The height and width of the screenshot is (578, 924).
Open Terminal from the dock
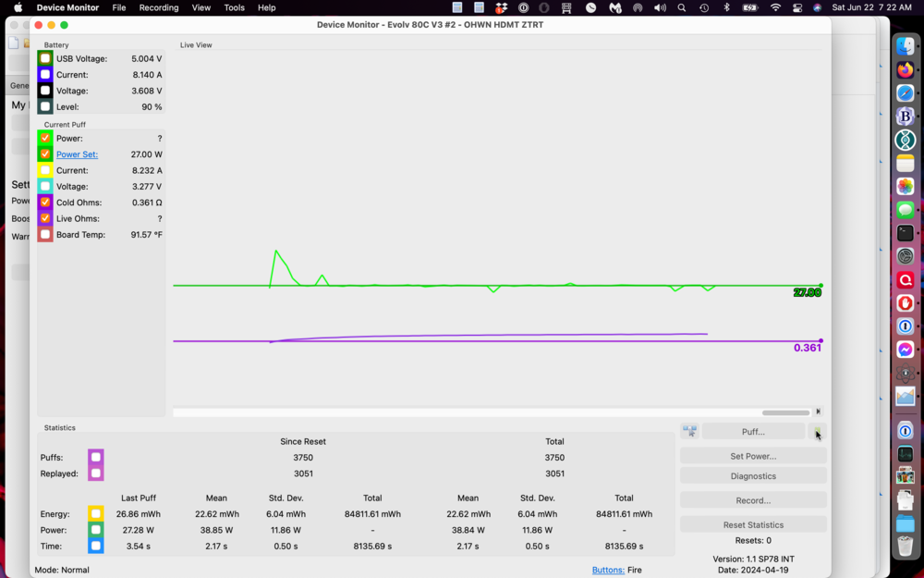[x=906, y=233]
